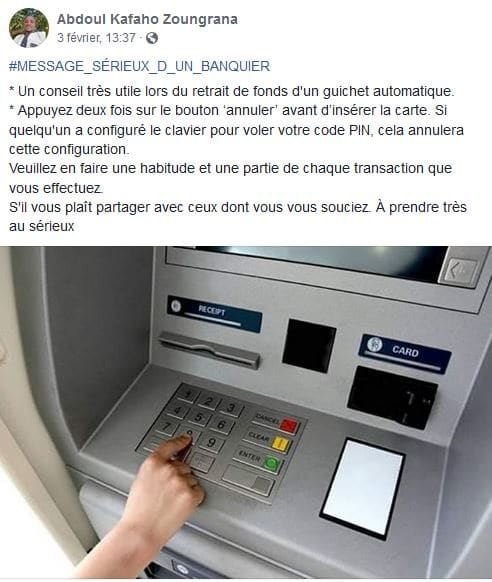The image size is (492, 582).
Task: Open Abdoul Kafaho Zoungrana's profile picture
Action: 29,27
